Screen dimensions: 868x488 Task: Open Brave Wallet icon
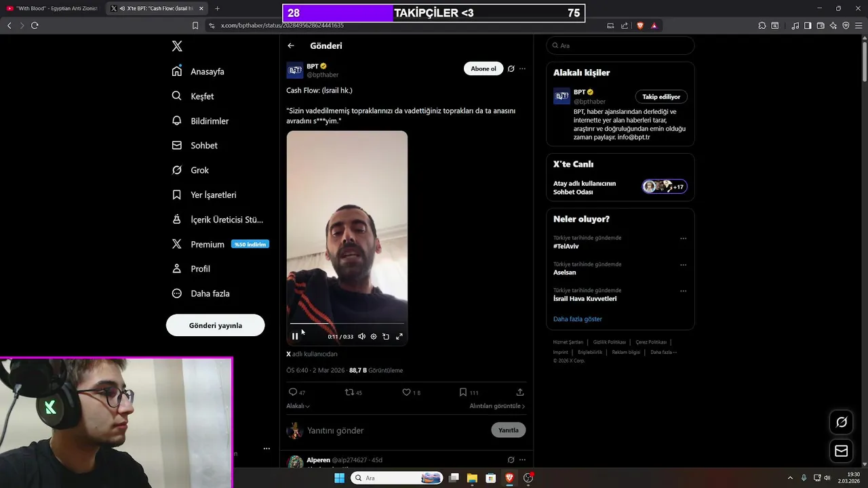pyautogui.click(x=821, y=26)
